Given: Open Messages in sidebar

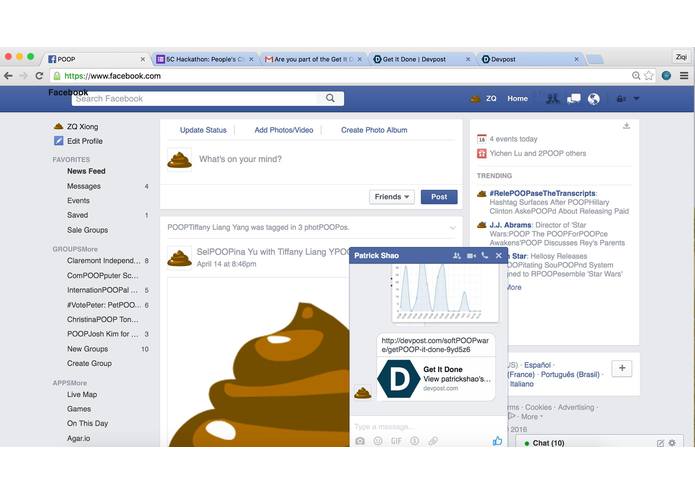Looking at the screenshot, I should tap(84, 186).
